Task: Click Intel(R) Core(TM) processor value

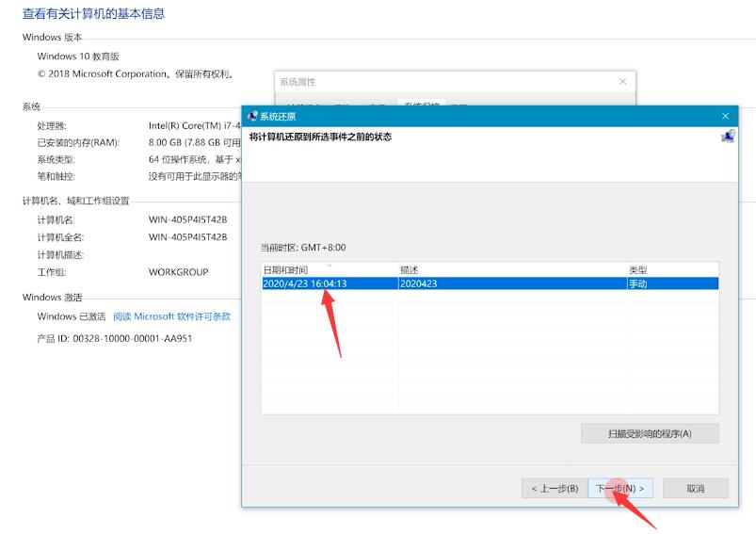Action: (194, 125)
